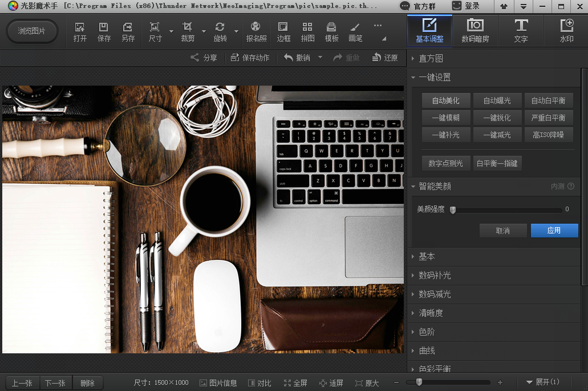Select the 边框 border tool

click(283, 32)
